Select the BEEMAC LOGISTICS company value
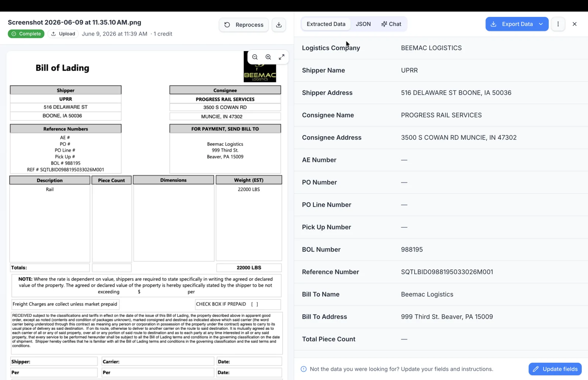The image size is (588, 380). pyautogui.click(x=431, y=48)
